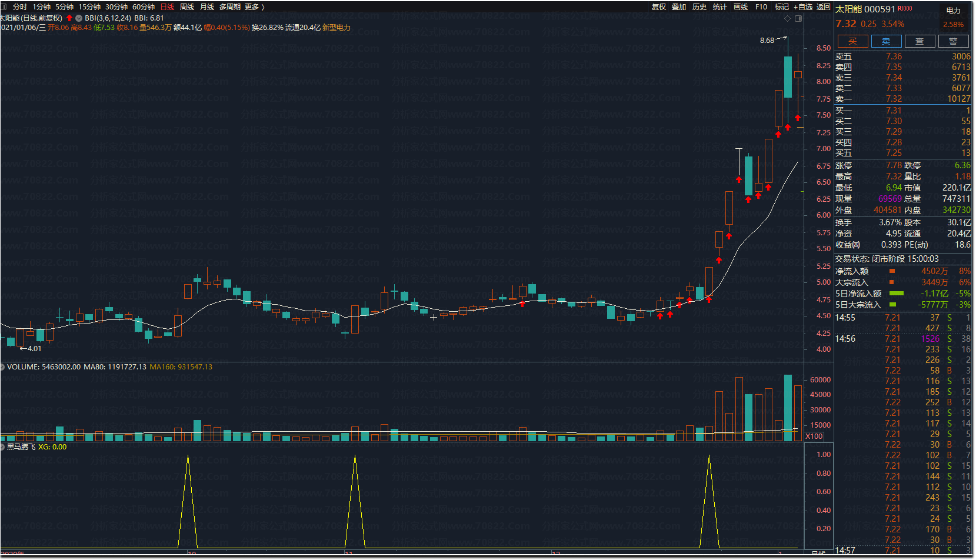
Task: Select the 5分钟 period tab
Action: [64, 7]
